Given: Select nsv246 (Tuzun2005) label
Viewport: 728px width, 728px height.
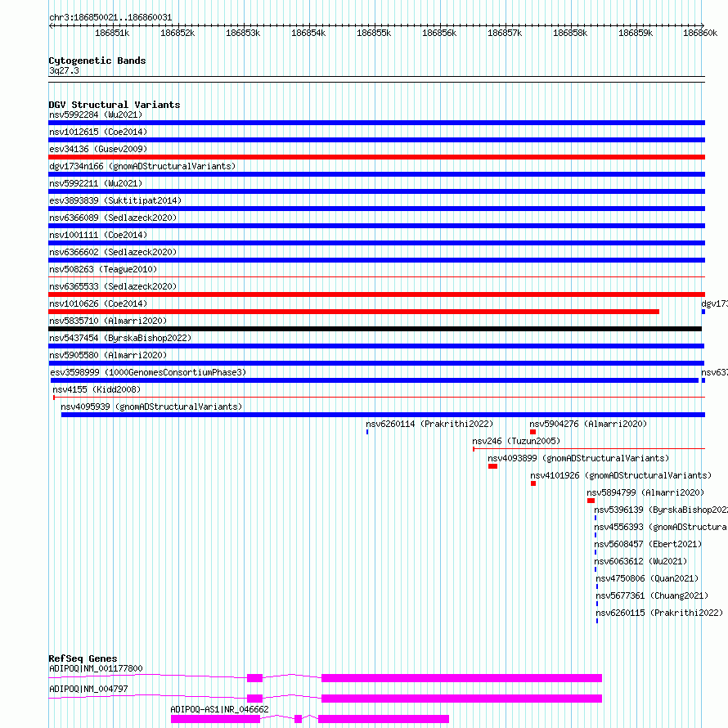Looking at the screenshot, I should pos(516,441).
